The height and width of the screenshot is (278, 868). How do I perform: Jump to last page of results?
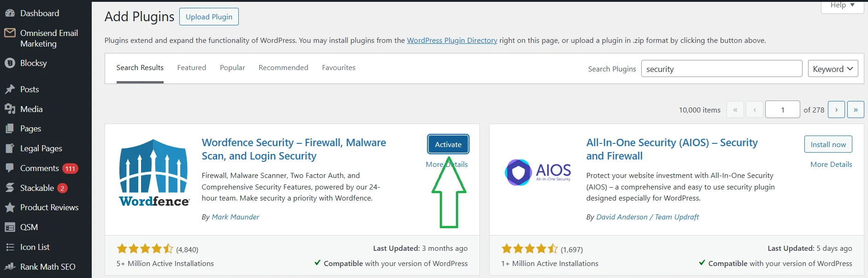pyautogui.click(x=856, y=110)
